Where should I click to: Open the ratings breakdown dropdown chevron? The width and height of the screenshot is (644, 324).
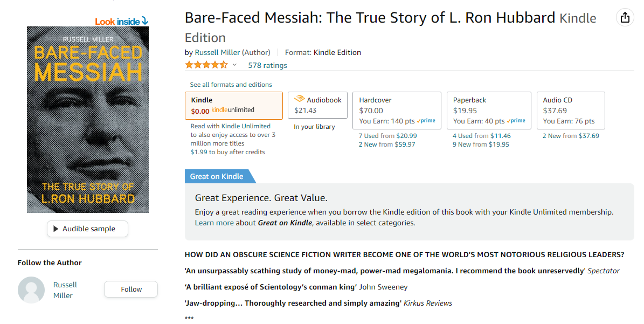(234, 65)
